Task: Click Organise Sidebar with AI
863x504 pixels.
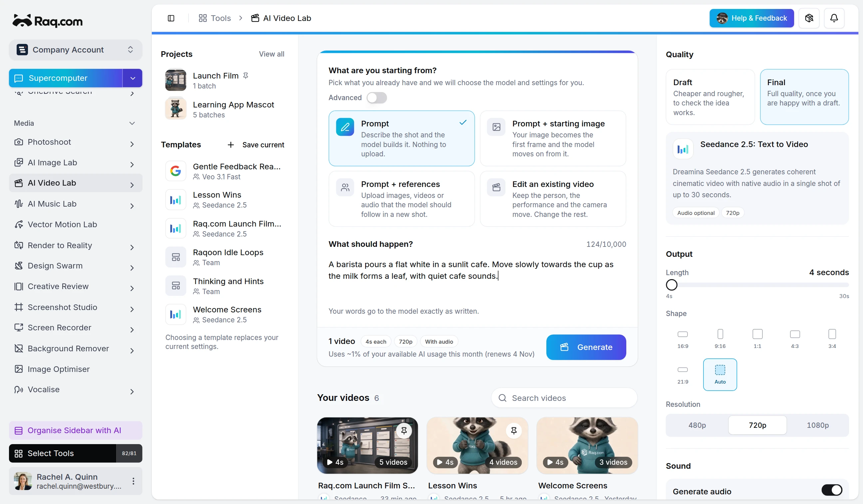Action: click(x=75, y=430)
